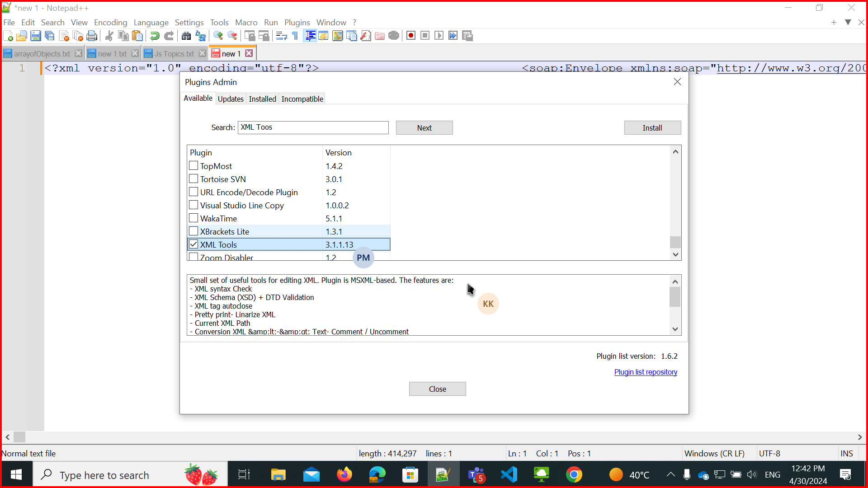Click the Save file toolbar icon

[x=36, y=36]
